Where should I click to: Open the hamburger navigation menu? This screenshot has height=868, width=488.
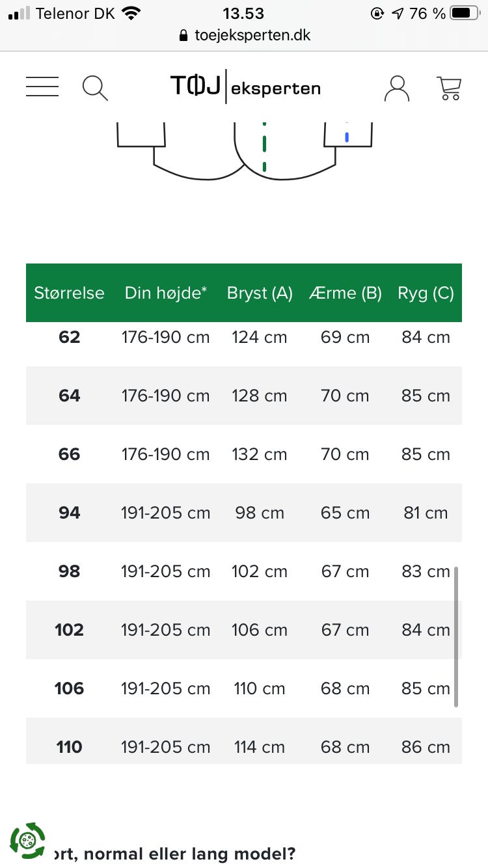(x=42, y=87)
